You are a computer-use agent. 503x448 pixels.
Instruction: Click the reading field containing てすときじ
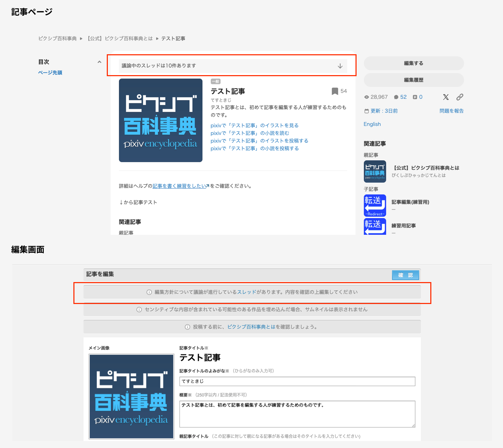pos(297,382)
